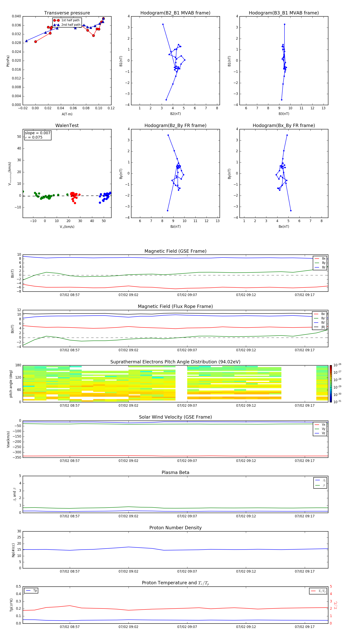Click the 'A(T·m)' x-axis label
The height and width of the screenshot is (644, 351).
pos(67,114)
